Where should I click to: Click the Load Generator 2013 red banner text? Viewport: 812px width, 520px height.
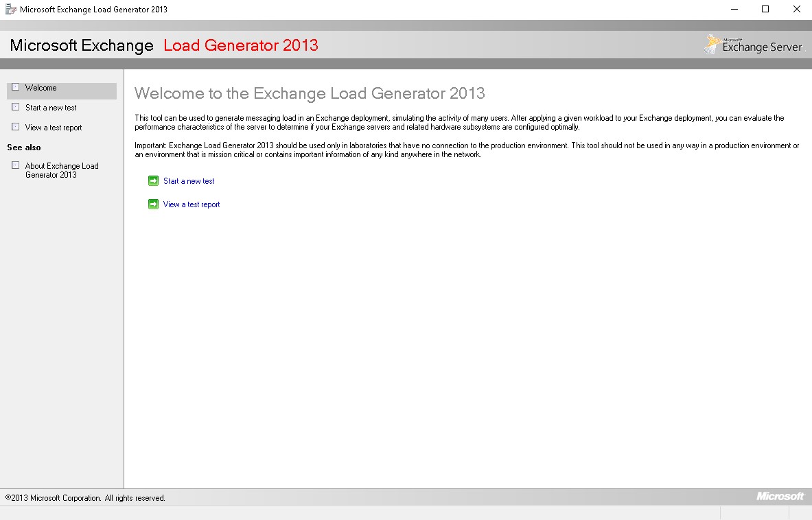241,45
